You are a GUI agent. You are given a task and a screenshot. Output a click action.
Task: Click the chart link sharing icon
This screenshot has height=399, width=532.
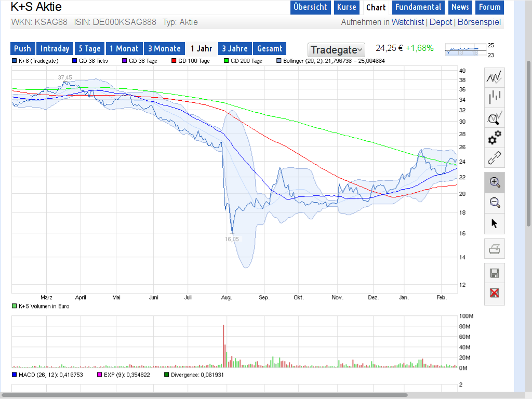pos(494,158)
